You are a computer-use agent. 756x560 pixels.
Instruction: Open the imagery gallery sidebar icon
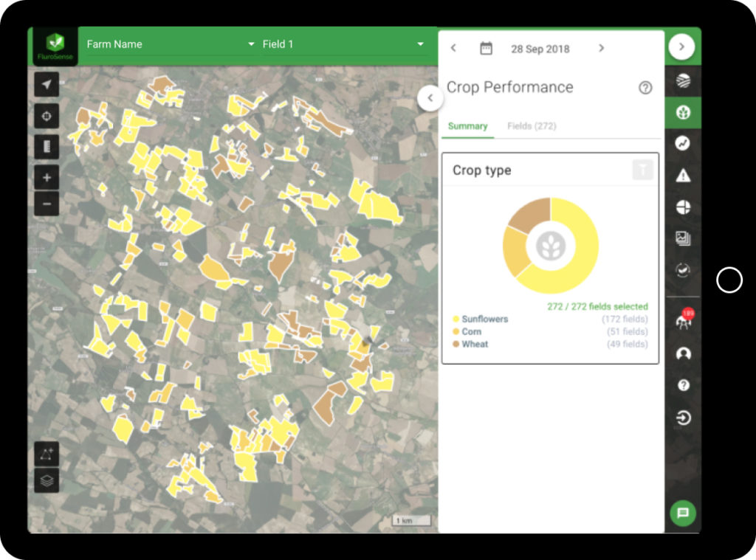click(683, 238)
